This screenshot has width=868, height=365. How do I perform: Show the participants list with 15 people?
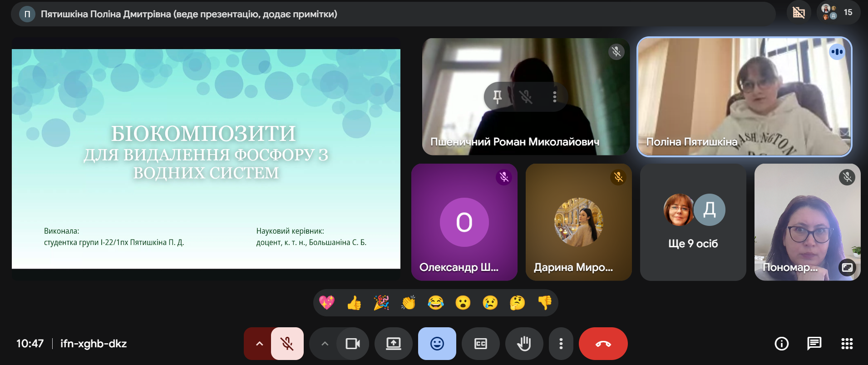pos(838,13)
